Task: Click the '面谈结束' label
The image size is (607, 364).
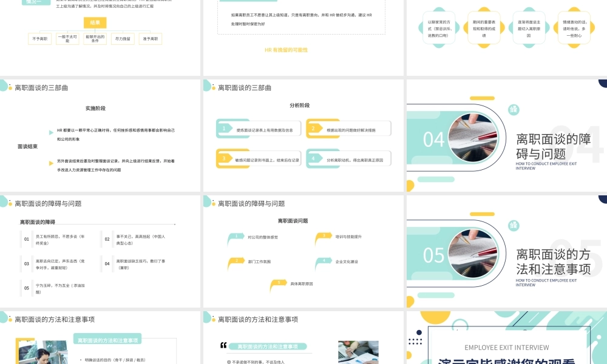Action: pos(27,147)
